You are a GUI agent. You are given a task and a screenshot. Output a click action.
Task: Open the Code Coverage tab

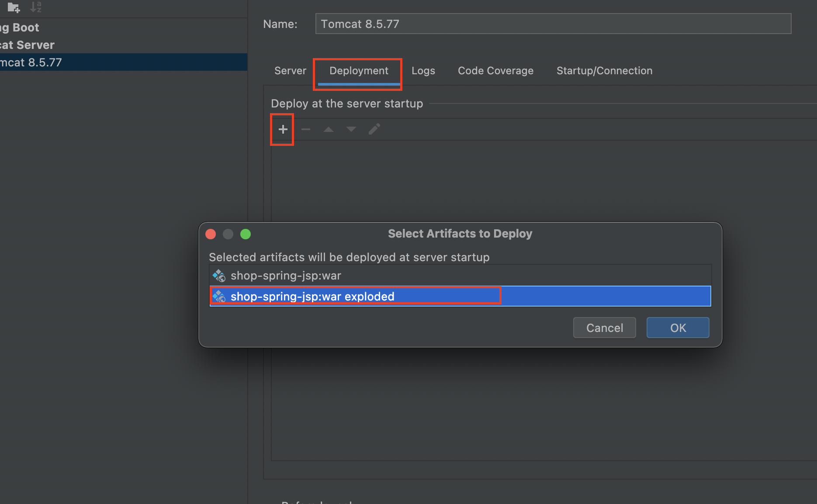pos(495,71)
